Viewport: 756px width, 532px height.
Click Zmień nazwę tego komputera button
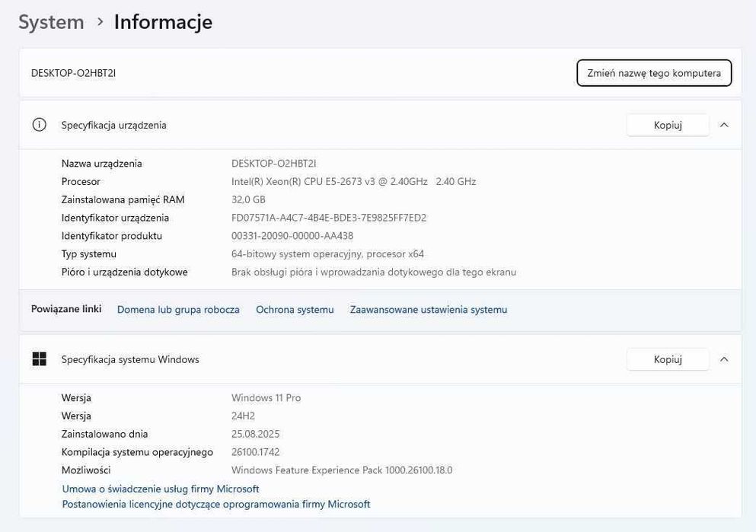pyautogui.click(x=654, y=73)
